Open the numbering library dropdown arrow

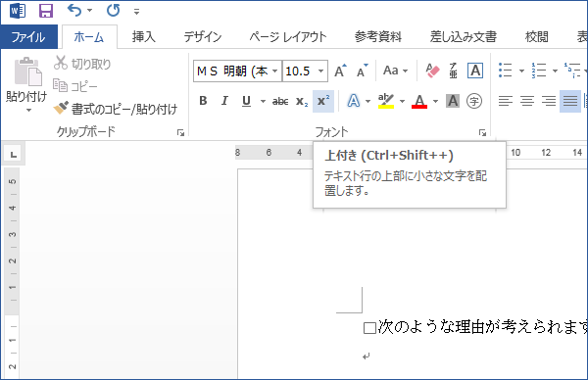coord(555,71)
